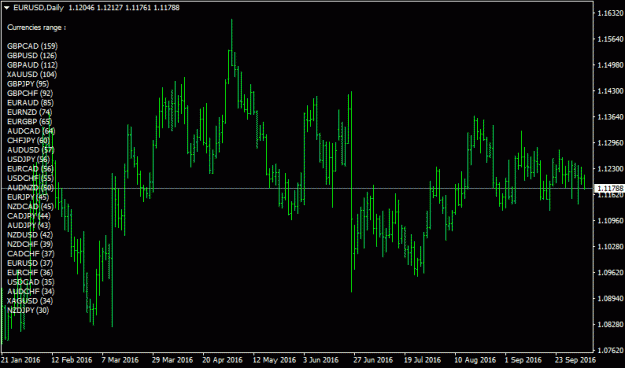
Task: Click the 20 Apr 2016 date label
Action: coord(222,360)
